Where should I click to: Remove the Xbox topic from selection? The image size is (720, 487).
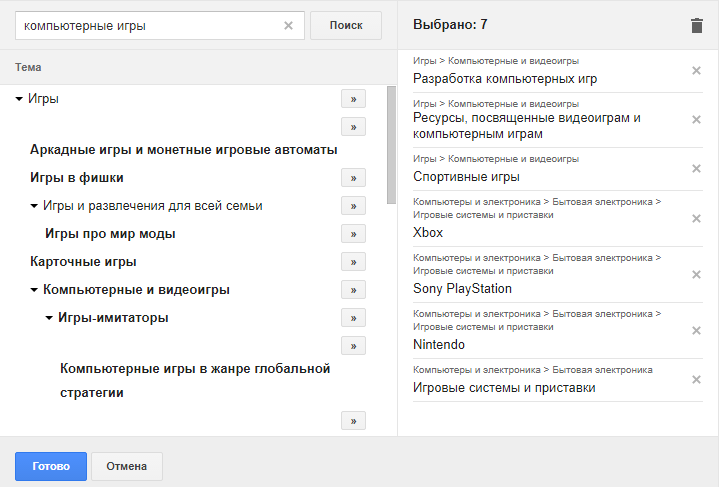point(697,219)
